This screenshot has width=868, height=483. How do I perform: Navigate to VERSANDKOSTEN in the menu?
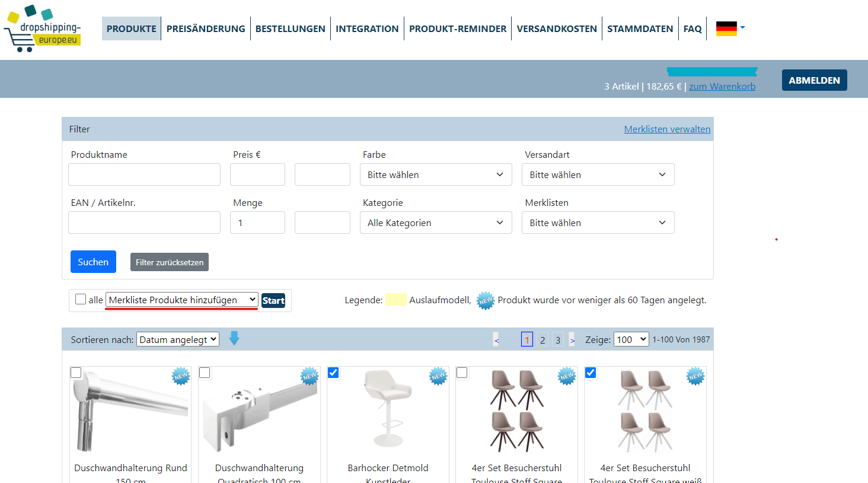click(x=556, y=28)
